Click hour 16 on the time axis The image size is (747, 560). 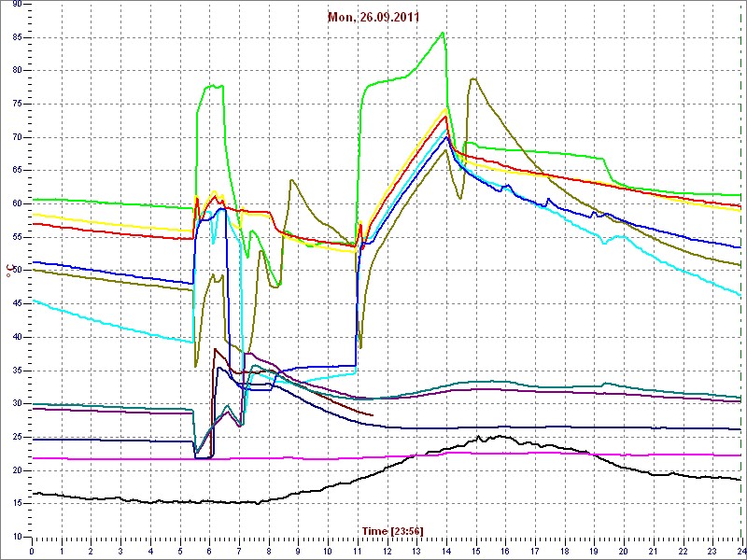tap(505, 551)
